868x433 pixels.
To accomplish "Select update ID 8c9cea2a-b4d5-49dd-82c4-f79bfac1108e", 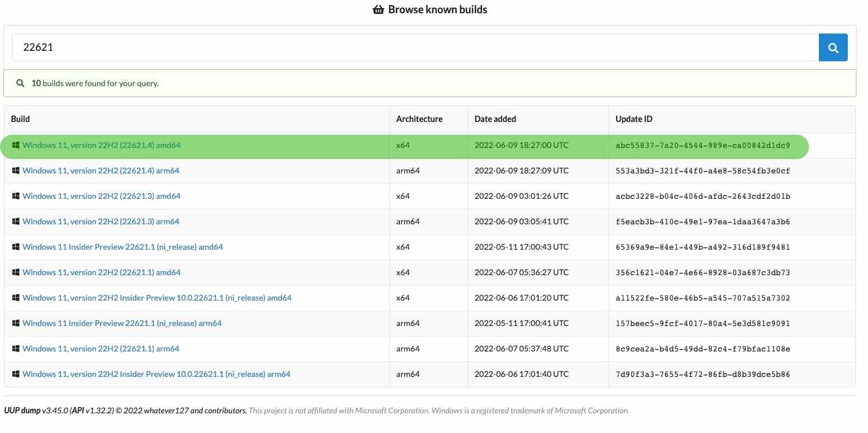I will (x=703, y=349).
